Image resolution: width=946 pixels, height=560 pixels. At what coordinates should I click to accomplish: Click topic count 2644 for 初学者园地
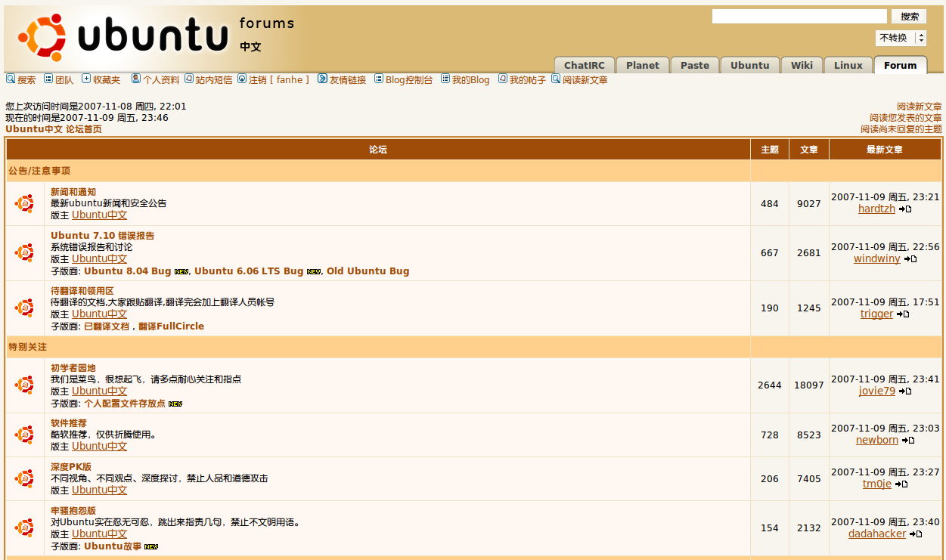click(x=770, y=385)
